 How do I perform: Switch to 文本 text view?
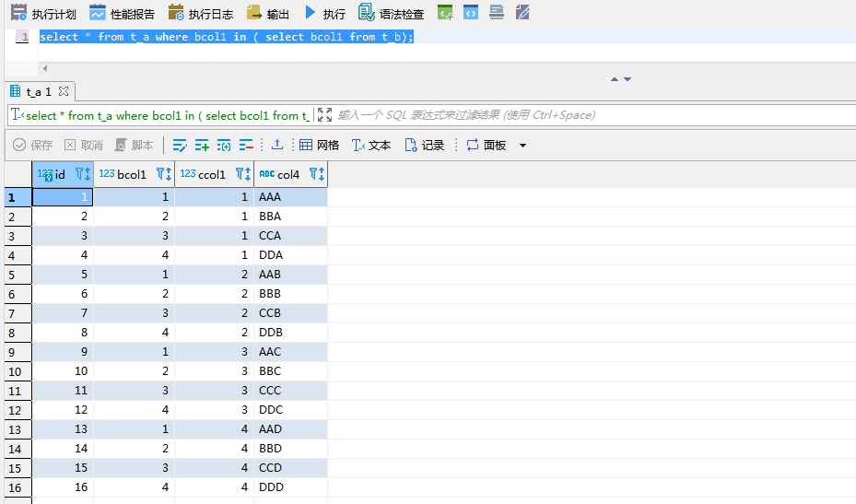(x=371, y=146)
